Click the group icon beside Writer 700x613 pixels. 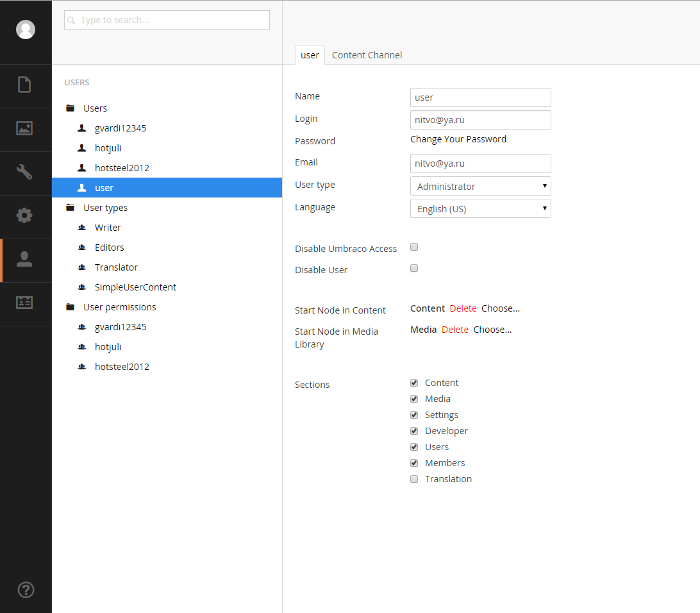click(x=81, y=227)
